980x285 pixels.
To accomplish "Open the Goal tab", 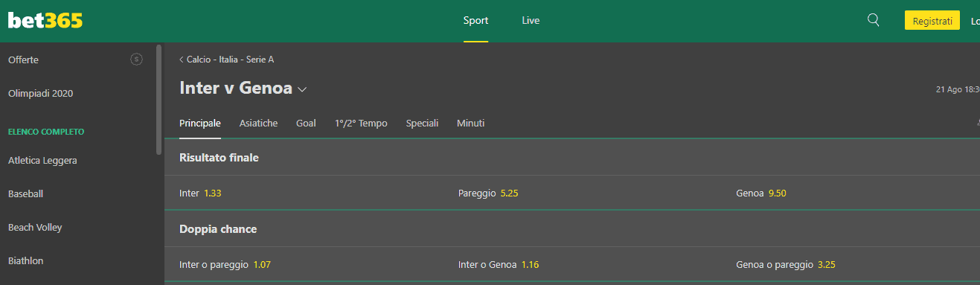I will [306, 124].
